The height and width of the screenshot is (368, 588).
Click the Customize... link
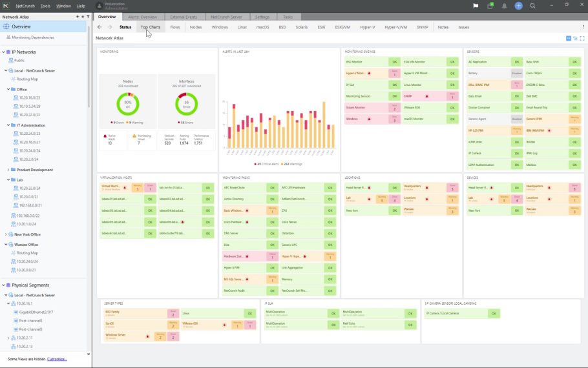coord(57,359)
